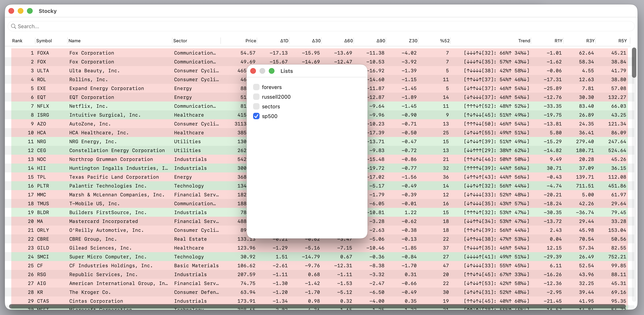Select 'HCA Healthcare, Inc.' name
This screenshot has width=644, height=315.
point(99,133)
